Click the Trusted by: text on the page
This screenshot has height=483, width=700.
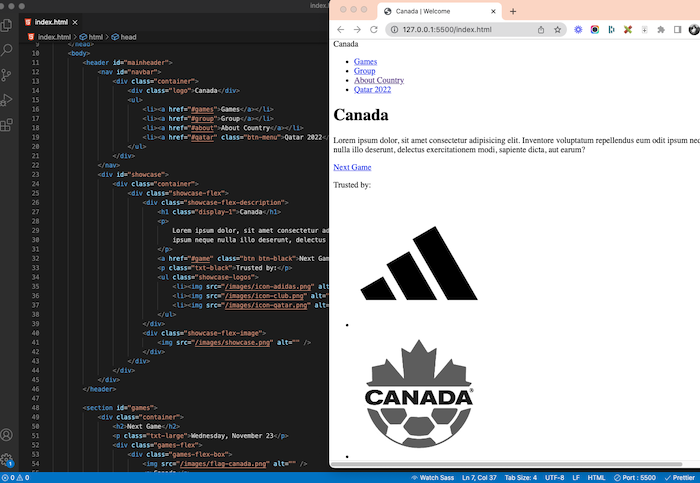tap(352, 185)
